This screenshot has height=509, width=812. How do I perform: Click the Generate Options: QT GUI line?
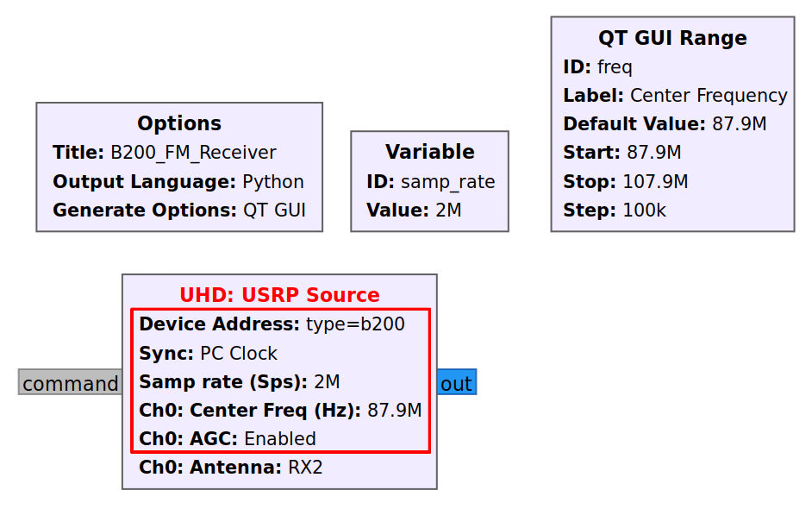pos(179,210)
